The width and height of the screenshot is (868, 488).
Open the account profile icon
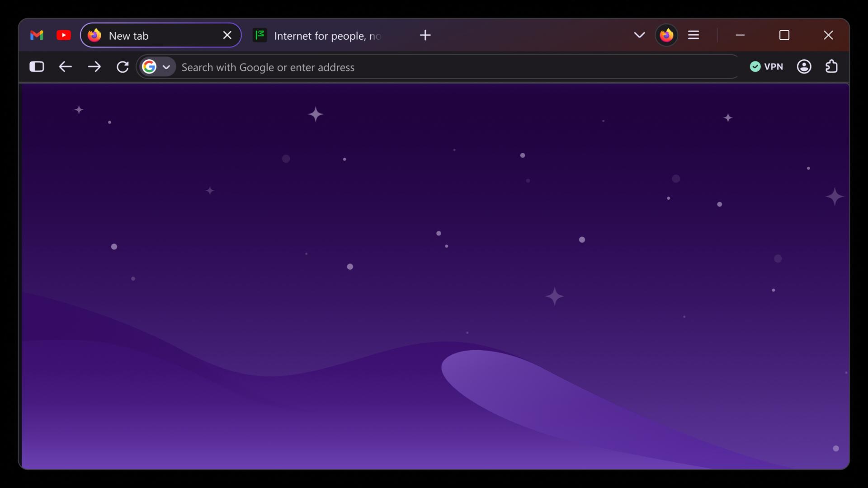click(x=804, y=67)
